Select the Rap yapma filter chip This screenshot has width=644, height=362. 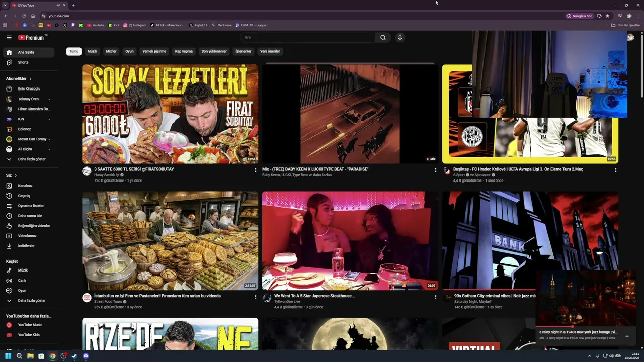pos(184,51)
